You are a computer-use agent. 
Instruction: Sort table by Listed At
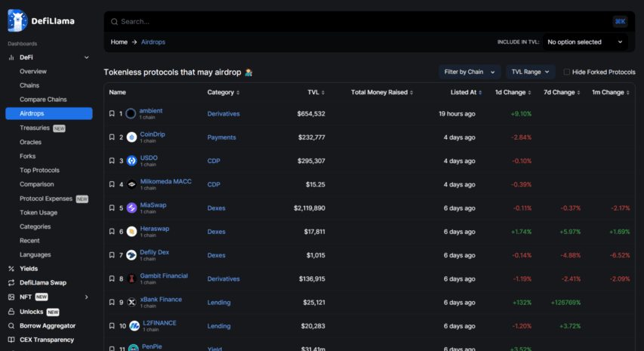(x=466, y=92)
